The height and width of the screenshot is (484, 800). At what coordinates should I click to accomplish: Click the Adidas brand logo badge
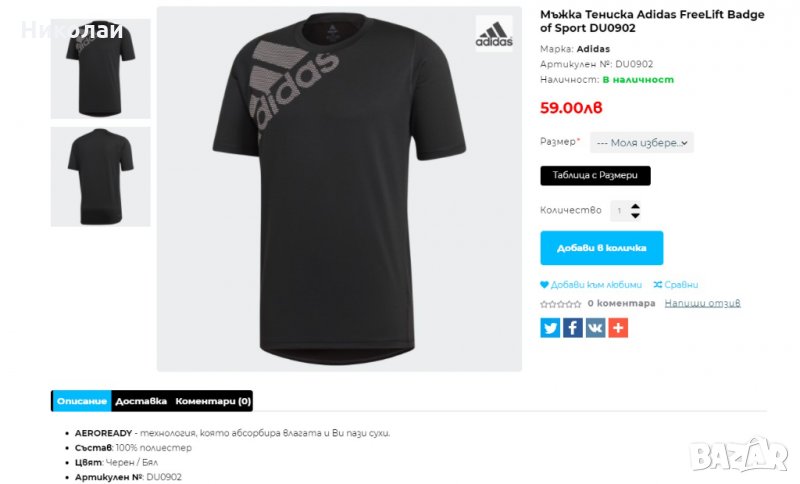coord(494,33)
